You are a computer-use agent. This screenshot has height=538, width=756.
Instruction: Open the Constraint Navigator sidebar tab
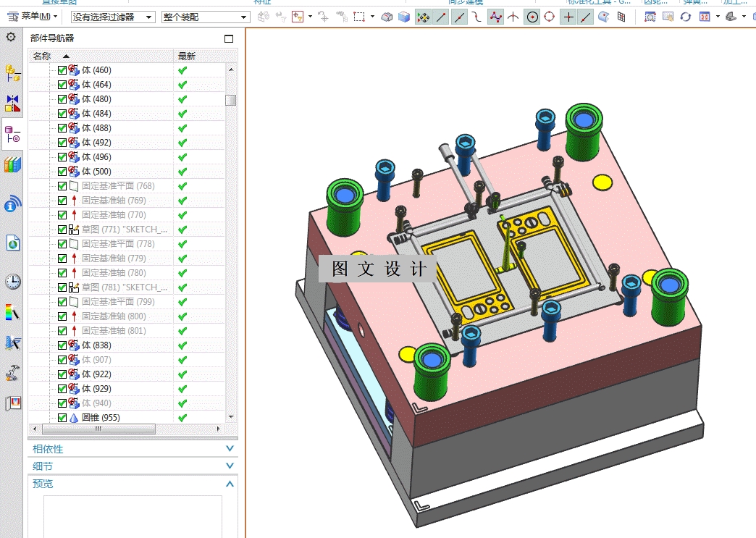12,103
